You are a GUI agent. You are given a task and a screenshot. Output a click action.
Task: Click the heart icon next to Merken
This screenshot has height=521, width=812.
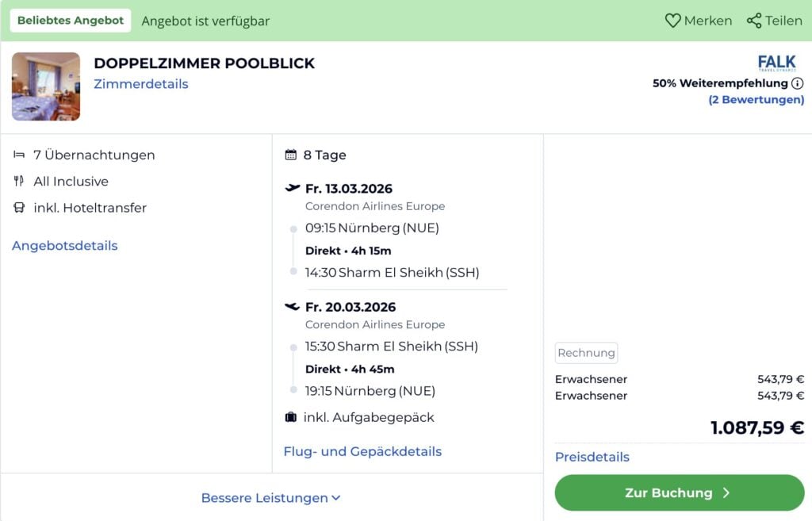pyautogui.click(x=672, y=21)
